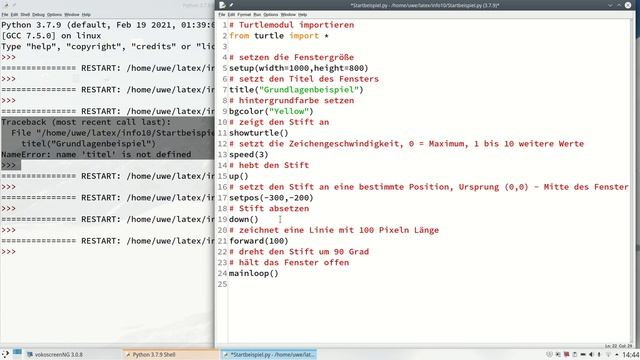Image resolution: width=640 pixels, height=360 pixels.
Task: Click the pin icon in editor title bar
Action: tap(231, 5)
